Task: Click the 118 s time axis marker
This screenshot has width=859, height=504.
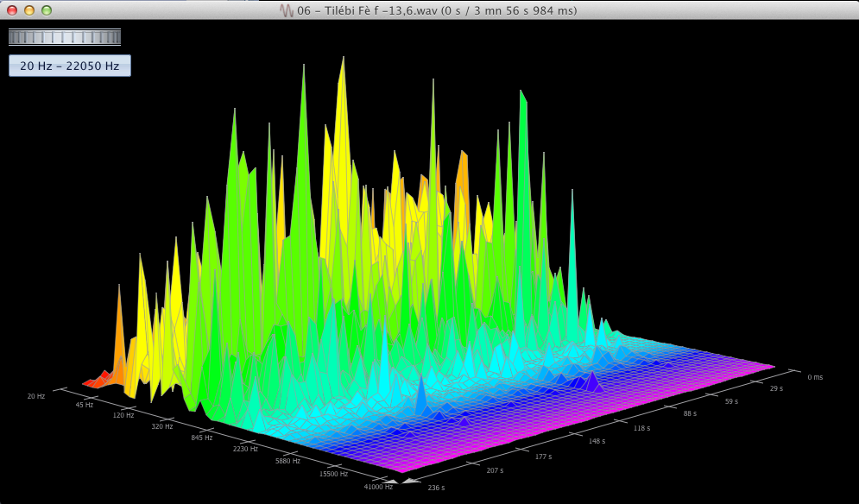Action: [x=643, y=427]
